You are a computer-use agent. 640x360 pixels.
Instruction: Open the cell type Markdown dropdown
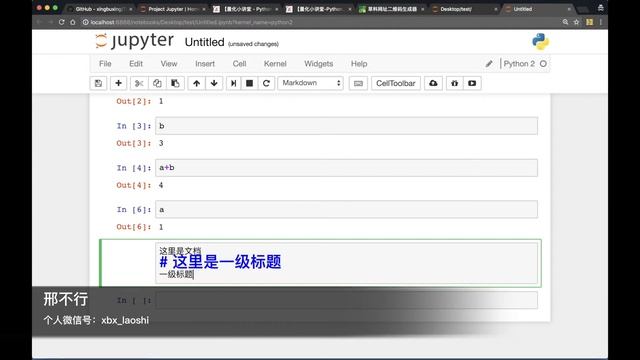(311, 83)
